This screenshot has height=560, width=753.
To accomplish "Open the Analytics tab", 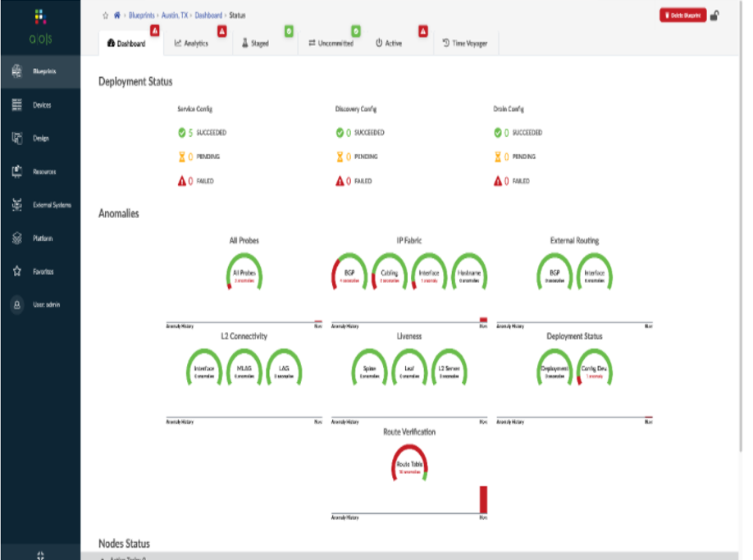I will [192, 43].
